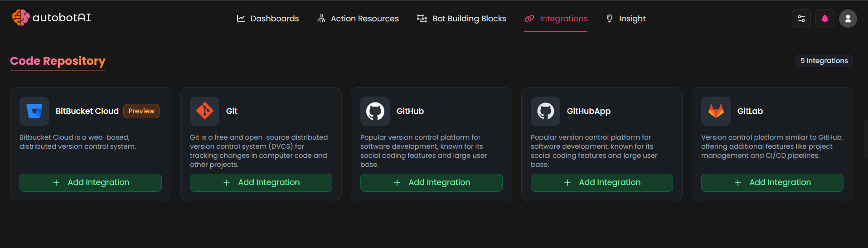The image size is (868, 248).
Task: Add Integration for GitHub
Action: tap(432, 183)
